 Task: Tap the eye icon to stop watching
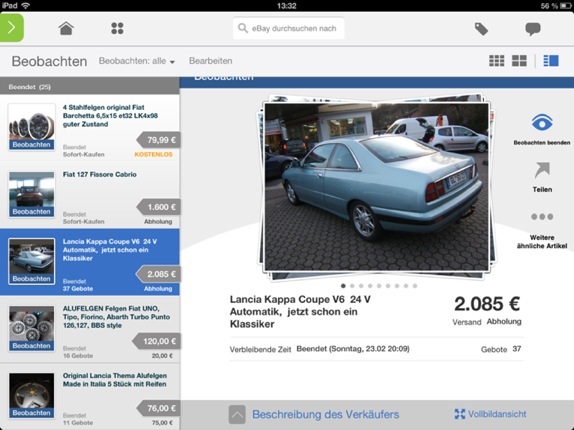click(542, 123)
